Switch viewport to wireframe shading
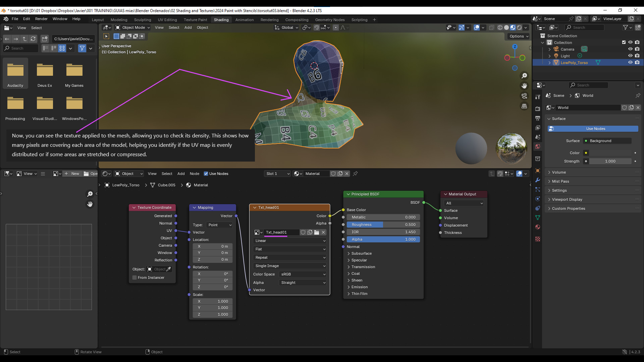644x362 pixels. click(500, 27)
